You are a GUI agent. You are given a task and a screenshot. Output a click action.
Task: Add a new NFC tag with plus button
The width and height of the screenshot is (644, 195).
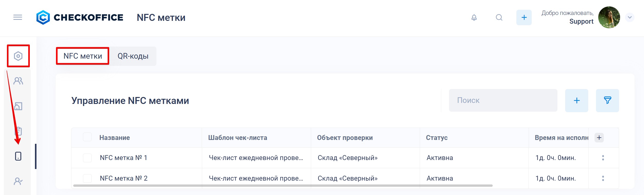tap(576, 100)
